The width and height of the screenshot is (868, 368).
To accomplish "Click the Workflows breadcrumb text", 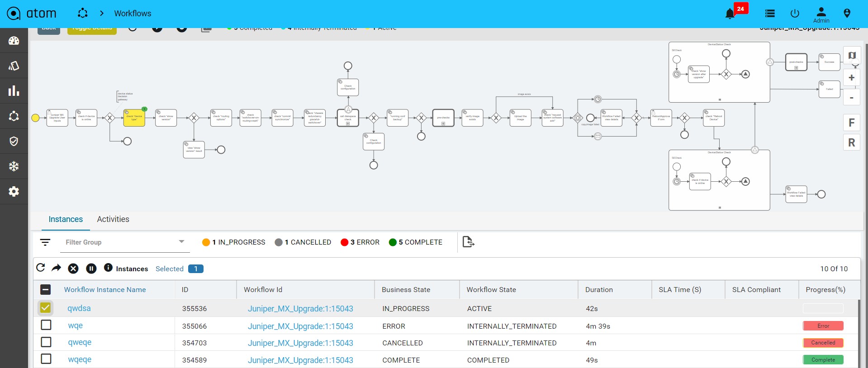I will pos(133,14).
